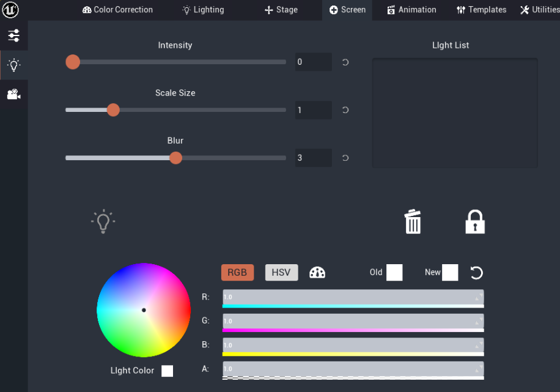Viewport: 560px width, 392px height.
Task: Click the New color swatch
Action: tap(450, 273)
